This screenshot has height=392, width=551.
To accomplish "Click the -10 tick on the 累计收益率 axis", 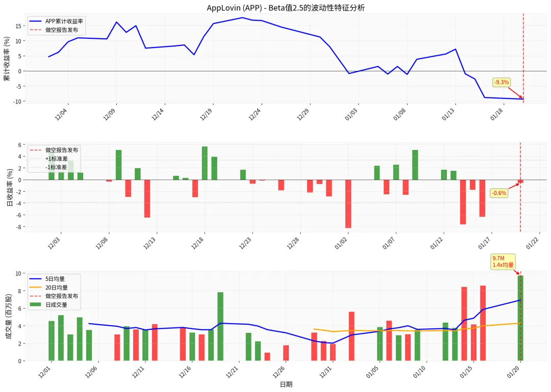I will 17,101.
